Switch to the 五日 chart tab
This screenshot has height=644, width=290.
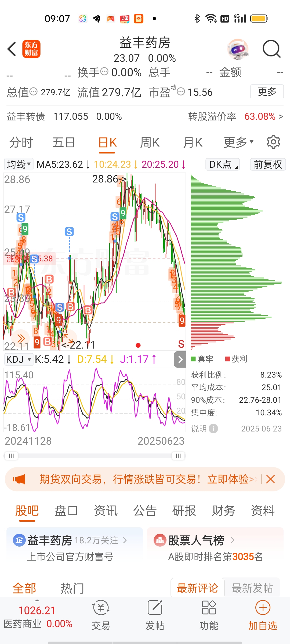[x=64, y=142]
